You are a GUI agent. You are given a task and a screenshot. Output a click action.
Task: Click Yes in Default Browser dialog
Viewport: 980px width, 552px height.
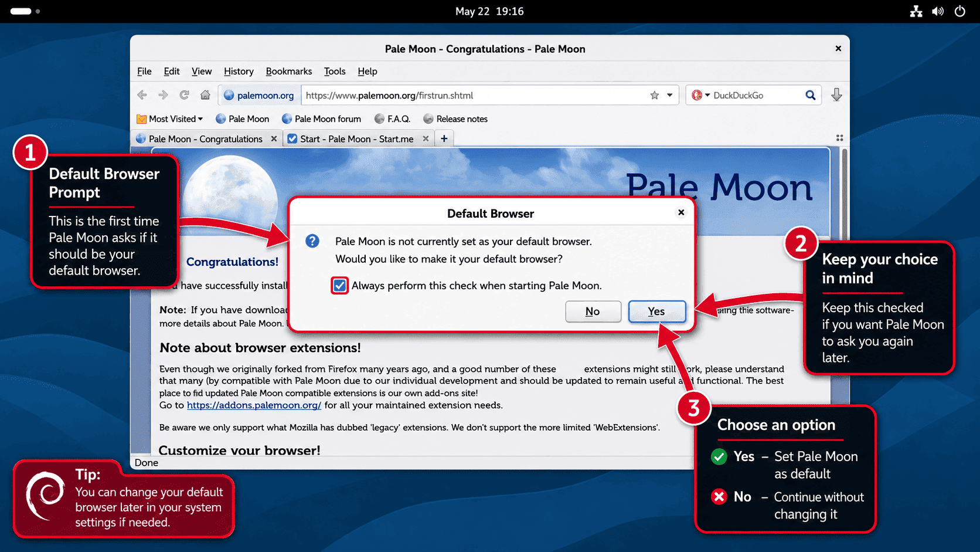656,311
